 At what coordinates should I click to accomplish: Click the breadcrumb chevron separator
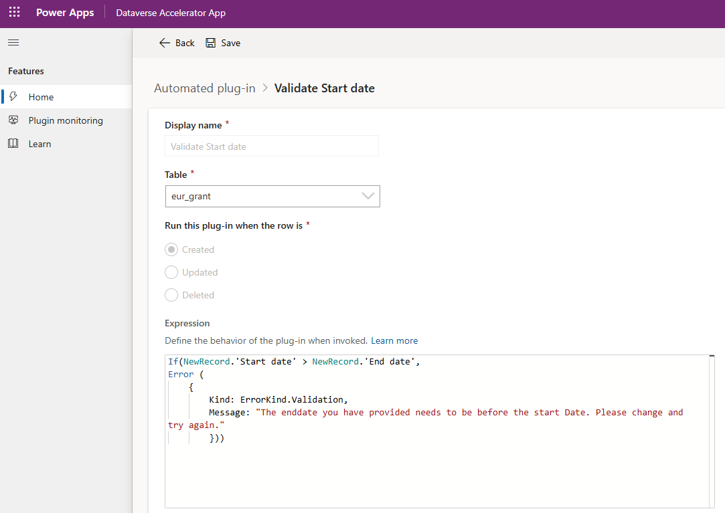(265, 88)
